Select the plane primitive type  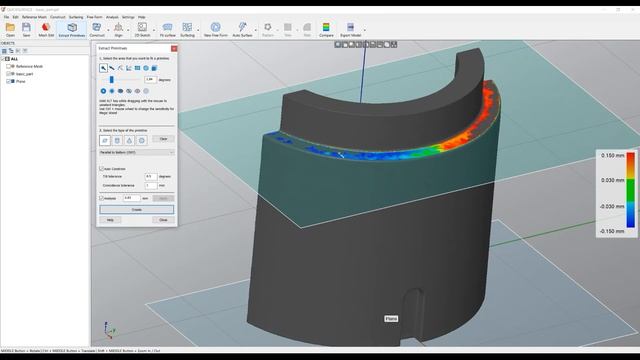tap(105, 140)
